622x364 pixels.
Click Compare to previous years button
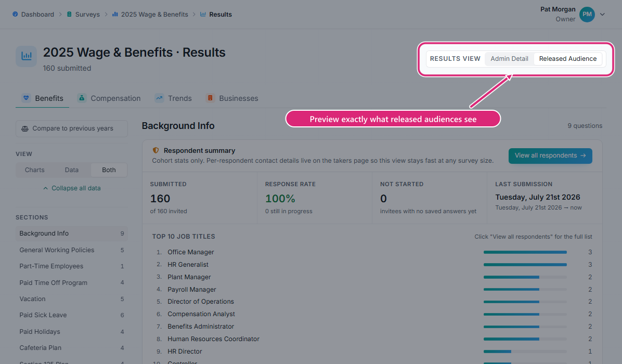pos(72,128)
